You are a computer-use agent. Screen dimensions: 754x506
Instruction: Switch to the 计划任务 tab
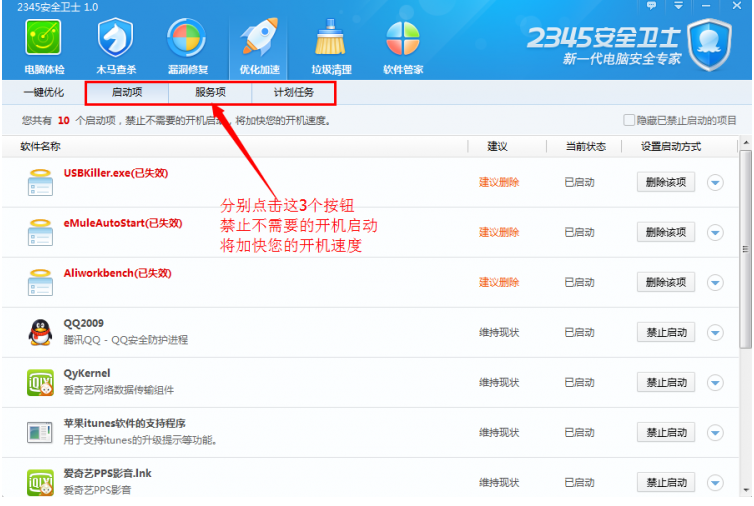(x=293, y=92)
